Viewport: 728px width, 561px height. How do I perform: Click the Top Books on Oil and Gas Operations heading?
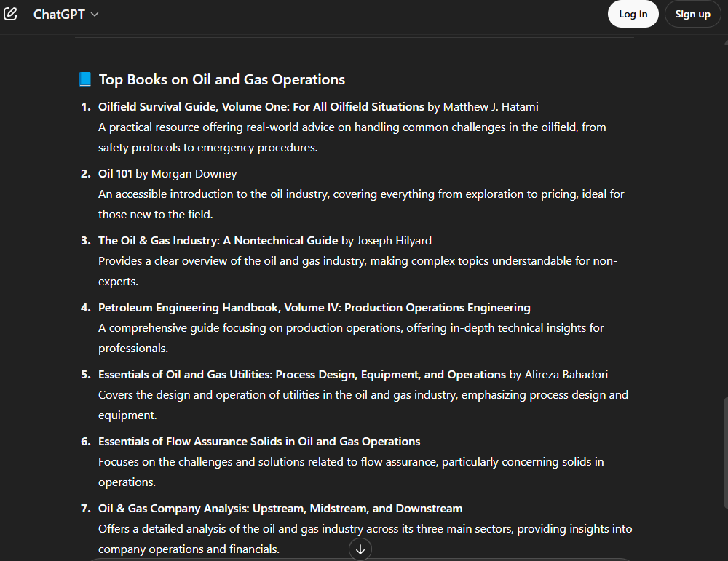222,79
